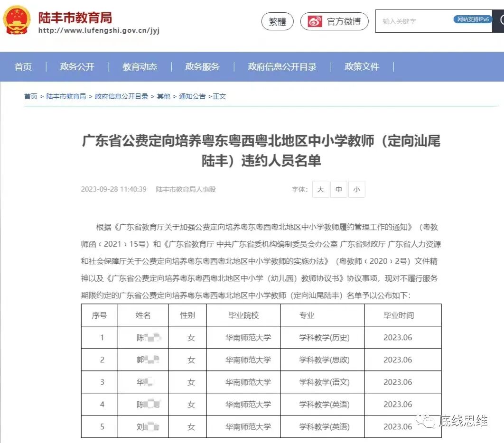Open the 政策文件 navigation item
This screenshot has height=443, width=504.
coord(362,66)
